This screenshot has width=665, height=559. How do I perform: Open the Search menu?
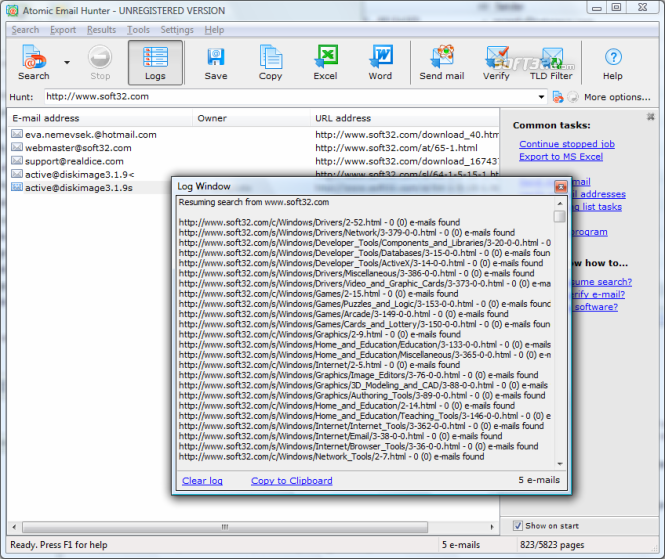25,30
